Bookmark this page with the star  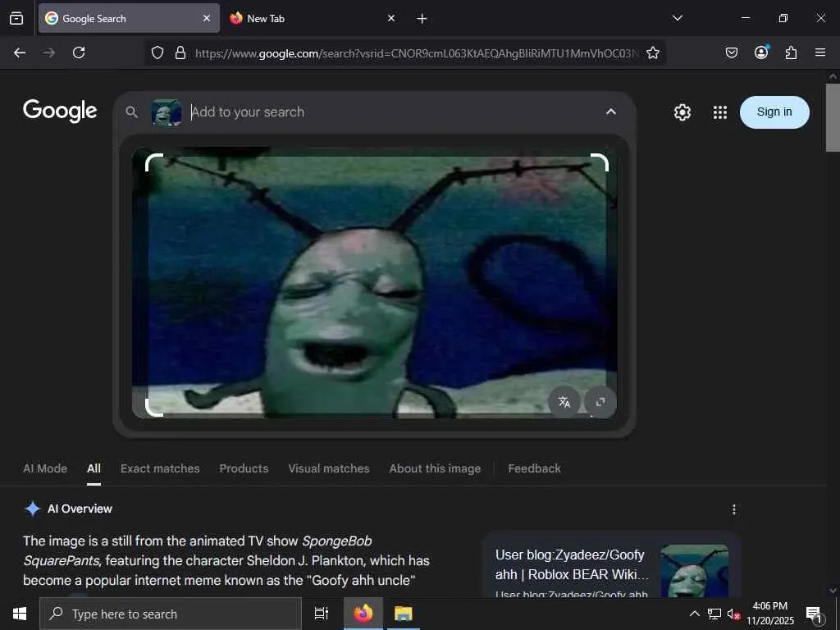652,52
